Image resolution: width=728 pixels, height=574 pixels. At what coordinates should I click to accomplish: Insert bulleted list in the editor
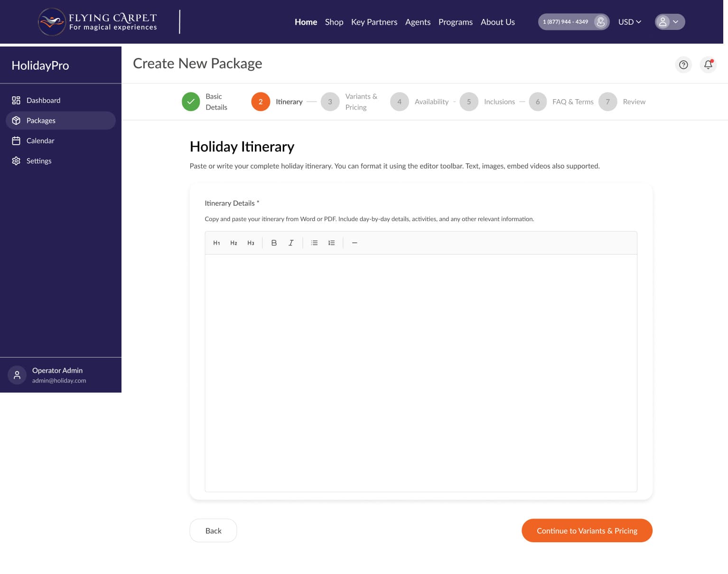pos(314,243)
